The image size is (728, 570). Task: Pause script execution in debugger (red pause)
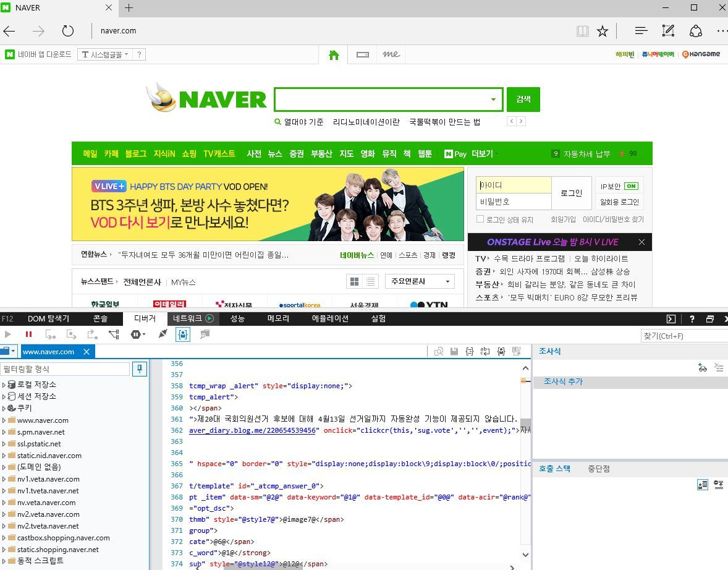pos(29,334)
